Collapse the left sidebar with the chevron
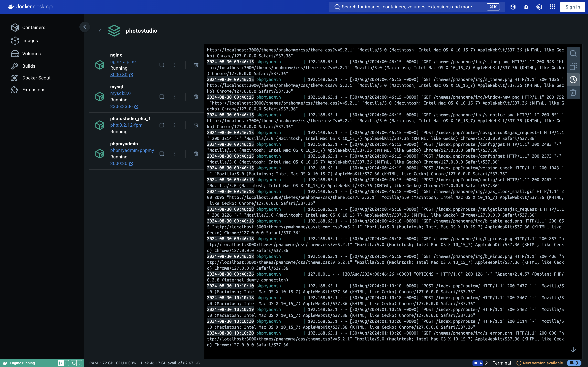This screenshot has width=588, height=367. tap(84, 27)
